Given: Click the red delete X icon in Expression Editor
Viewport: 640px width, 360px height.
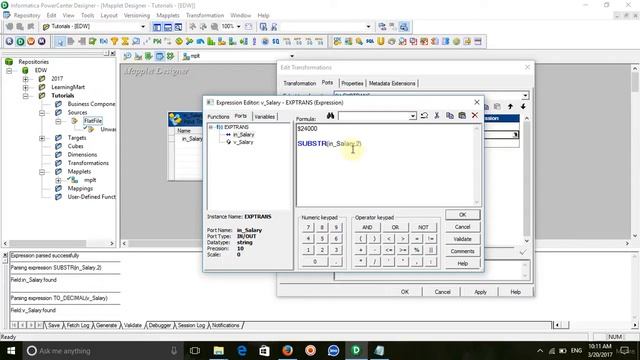Looking at the screenshot, I should [475, 116].
